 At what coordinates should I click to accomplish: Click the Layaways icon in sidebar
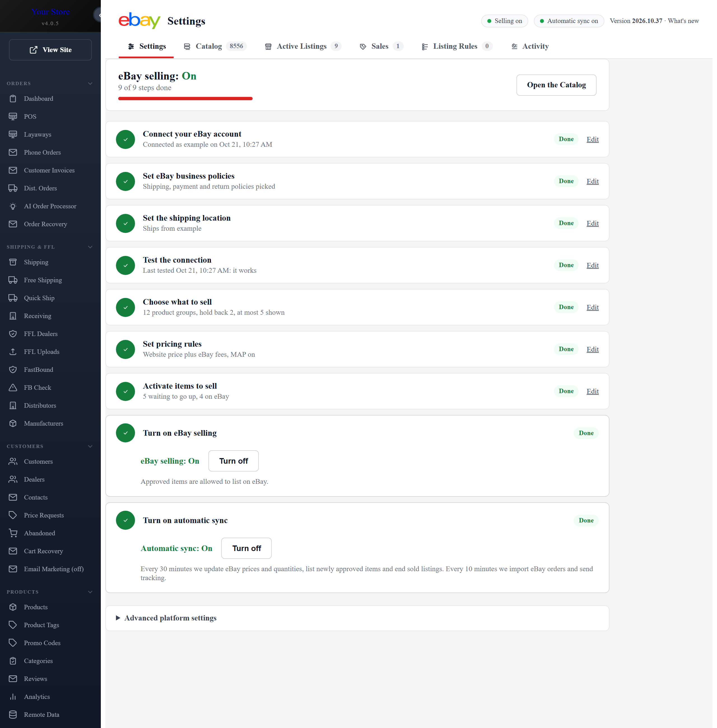click(13, 134)
